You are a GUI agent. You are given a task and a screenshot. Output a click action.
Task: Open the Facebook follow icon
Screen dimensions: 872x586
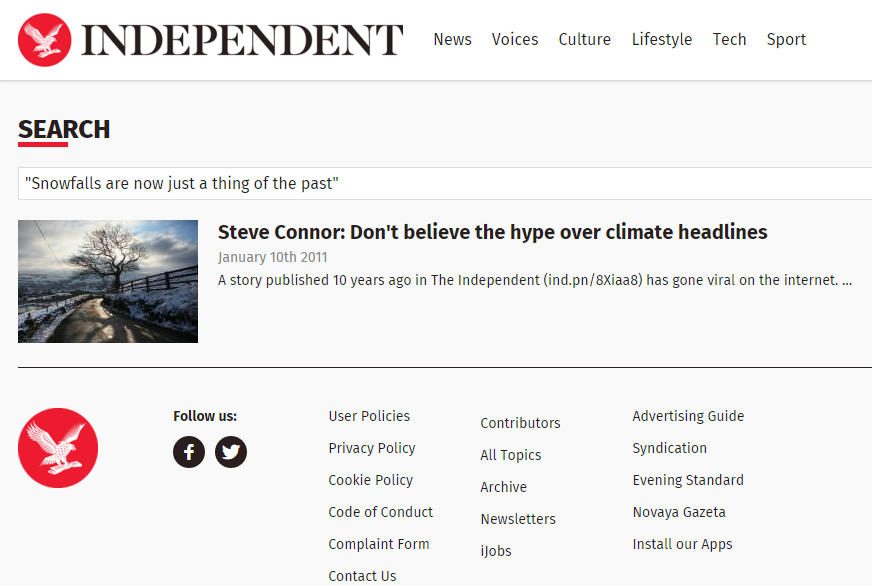coord(189,452)
